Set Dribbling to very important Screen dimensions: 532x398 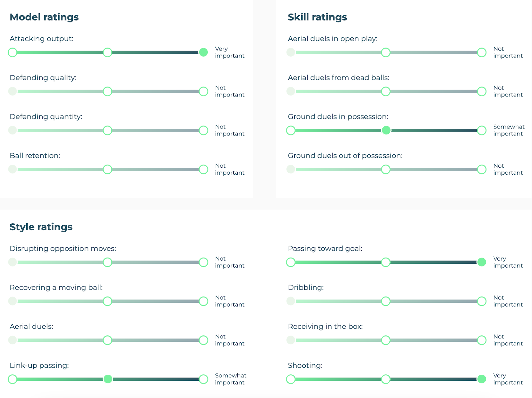tap(482, 301)
